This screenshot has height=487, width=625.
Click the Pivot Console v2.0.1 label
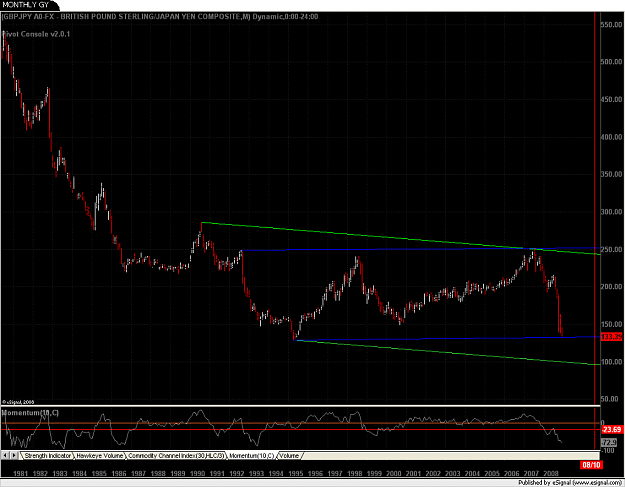click(x=36, y=34)
